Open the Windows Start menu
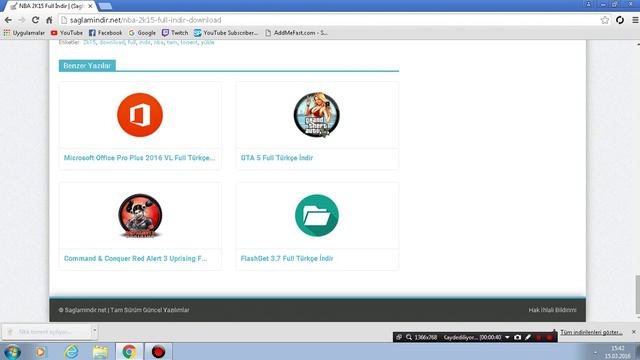The width and height of the screenshot is (640, 360). point(13,351)
